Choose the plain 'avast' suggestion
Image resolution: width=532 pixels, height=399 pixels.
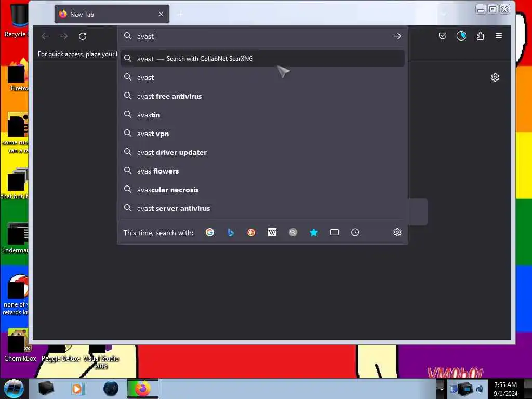(262, 78)
